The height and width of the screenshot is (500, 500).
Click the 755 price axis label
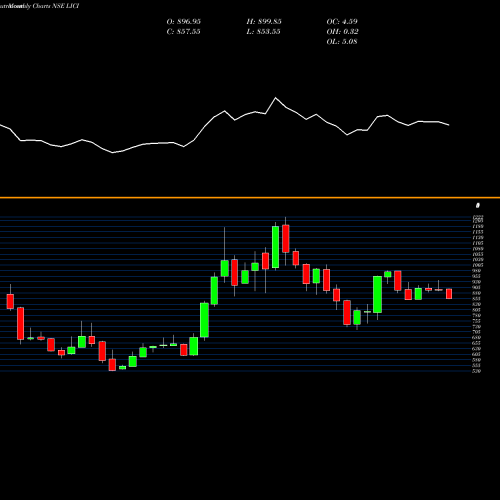point(477,321)
